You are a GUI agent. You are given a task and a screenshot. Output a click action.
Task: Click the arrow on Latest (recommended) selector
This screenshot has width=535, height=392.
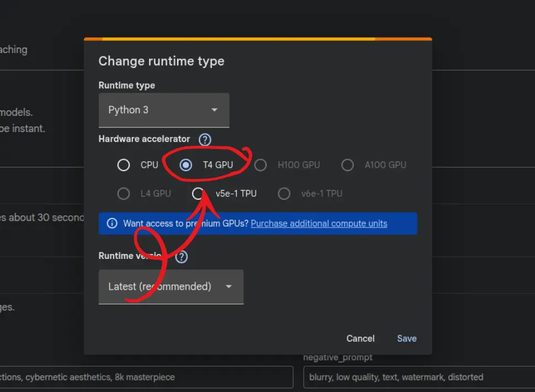pyautogui.click(x=229, y=287)
